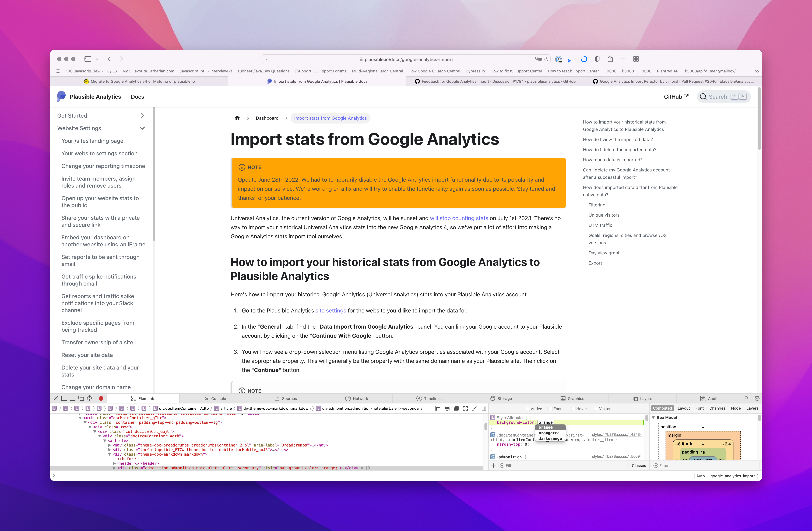The width and height of the screenshot is (812, 531).
Task: Click the styles Filter input field
Action: (563, 466)
